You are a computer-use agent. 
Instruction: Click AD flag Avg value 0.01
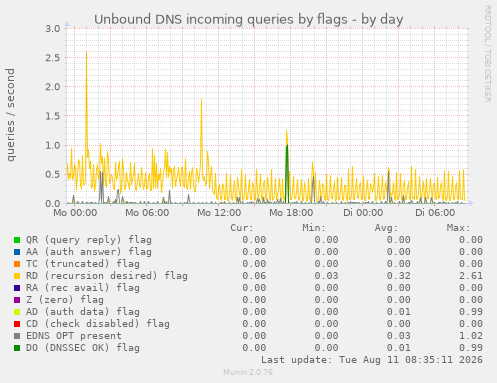[399, 312]
